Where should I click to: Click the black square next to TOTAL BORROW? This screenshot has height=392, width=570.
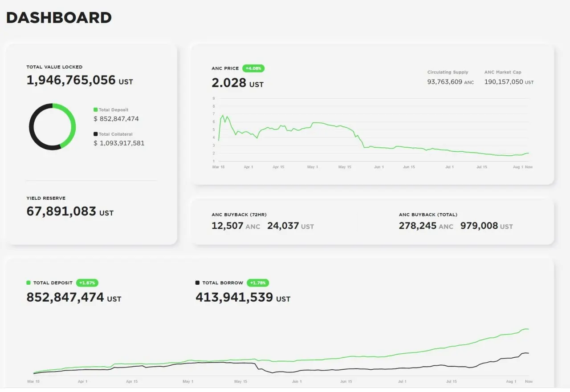(x=197, y=283)
